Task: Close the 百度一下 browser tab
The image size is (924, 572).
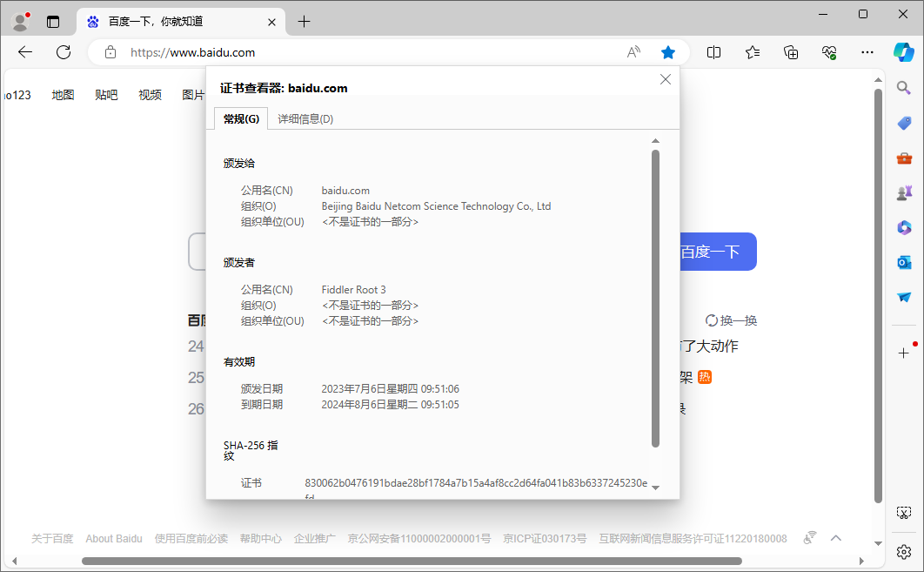Action: [x=271, y=22]
